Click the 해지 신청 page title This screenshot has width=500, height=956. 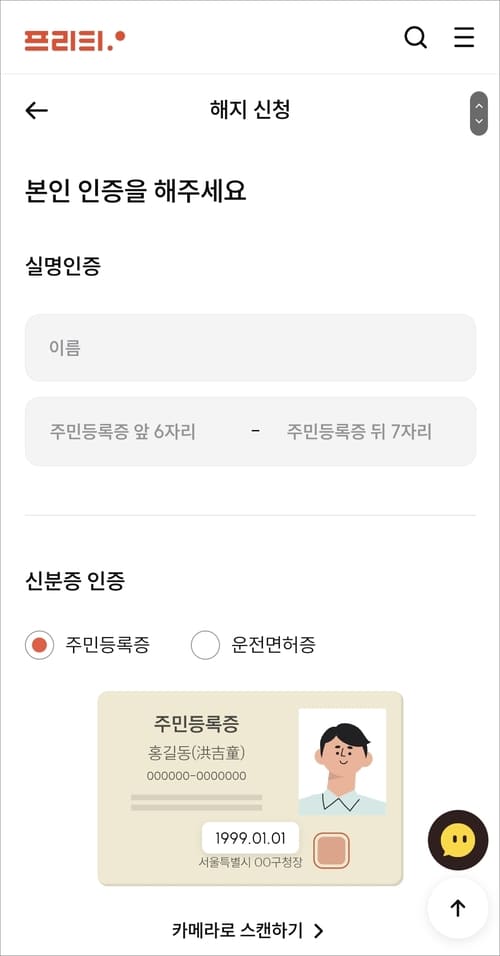pyautogui.click(x=250, y=110)
